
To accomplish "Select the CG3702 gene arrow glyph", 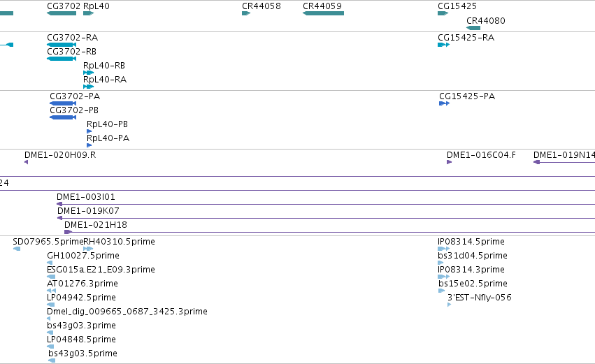I will click(62, 13).
